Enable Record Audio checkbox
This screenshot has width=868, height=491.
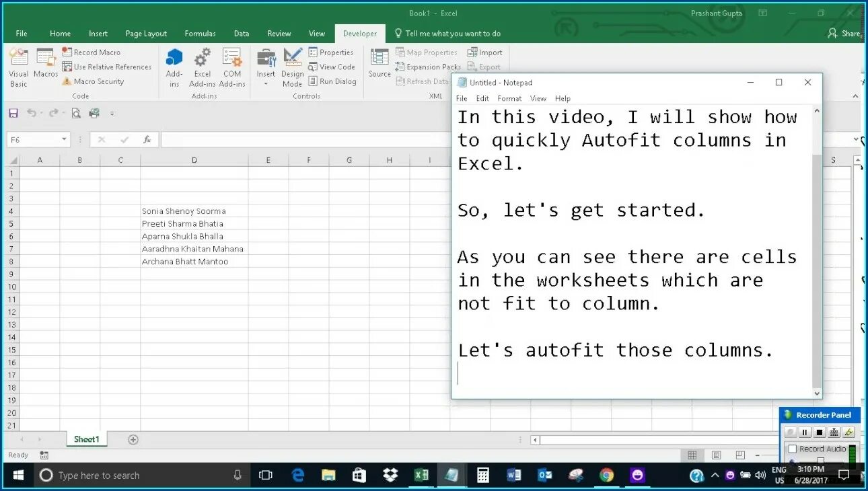pyautogui.click(x=793, y=449)
